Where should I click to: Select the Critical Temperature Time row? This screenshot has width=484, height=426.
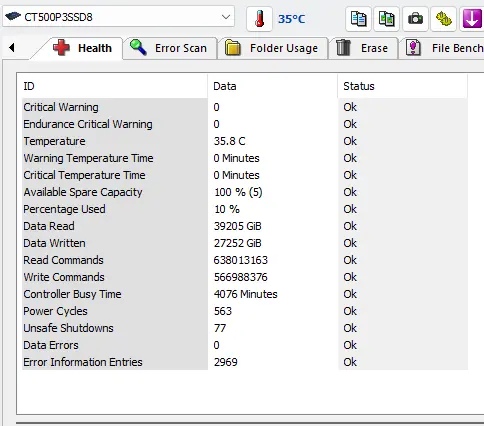tap(245, 175)
